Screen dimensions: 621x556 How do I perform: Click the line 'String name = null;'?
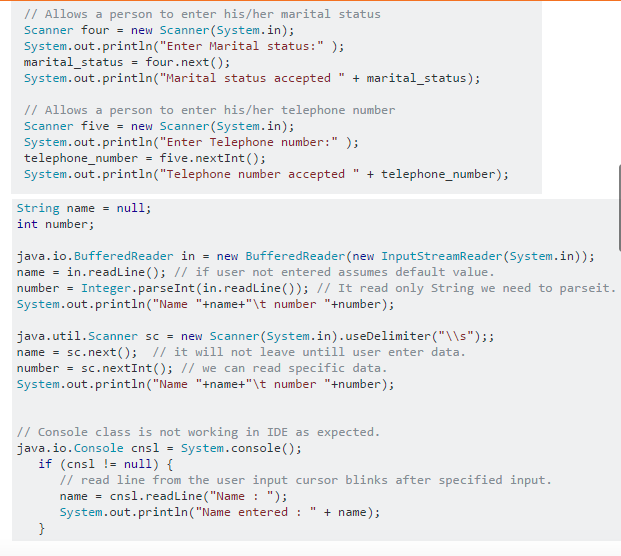[x=84, y=208]
